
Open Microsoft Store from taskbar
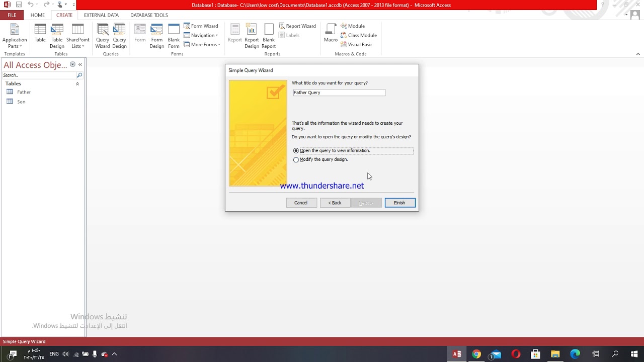coord(535,354)
